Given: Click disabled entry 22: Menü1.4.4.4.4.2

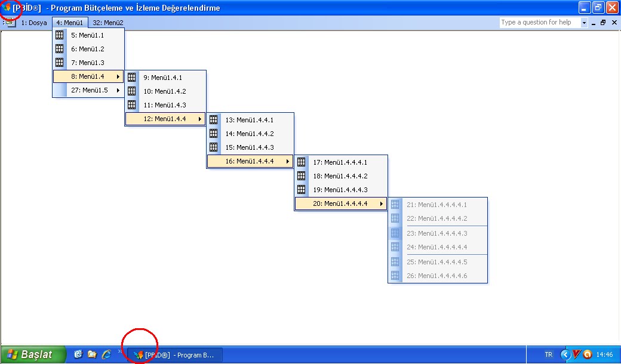Looking at the screenshot, I should 438,218.
